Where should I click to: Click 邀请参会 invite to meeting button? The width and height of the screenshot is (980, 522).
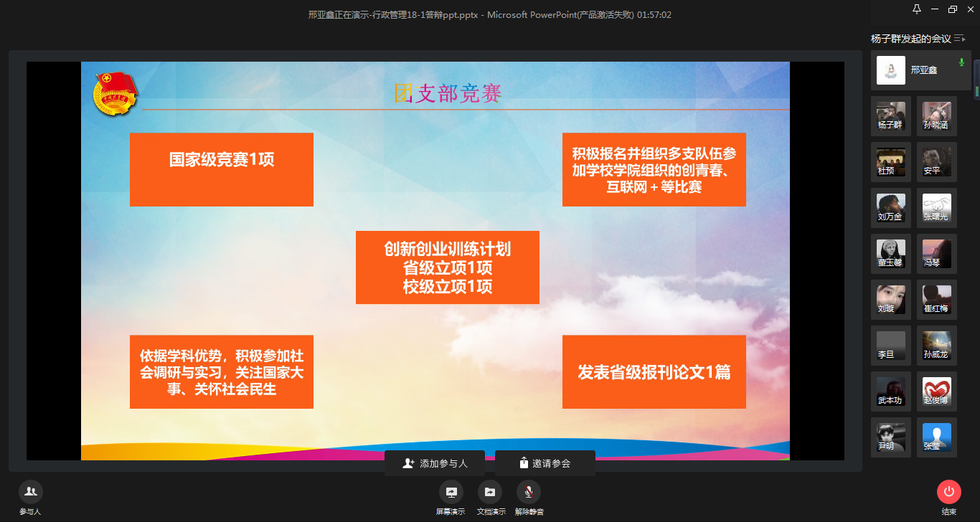click(545, 463)
